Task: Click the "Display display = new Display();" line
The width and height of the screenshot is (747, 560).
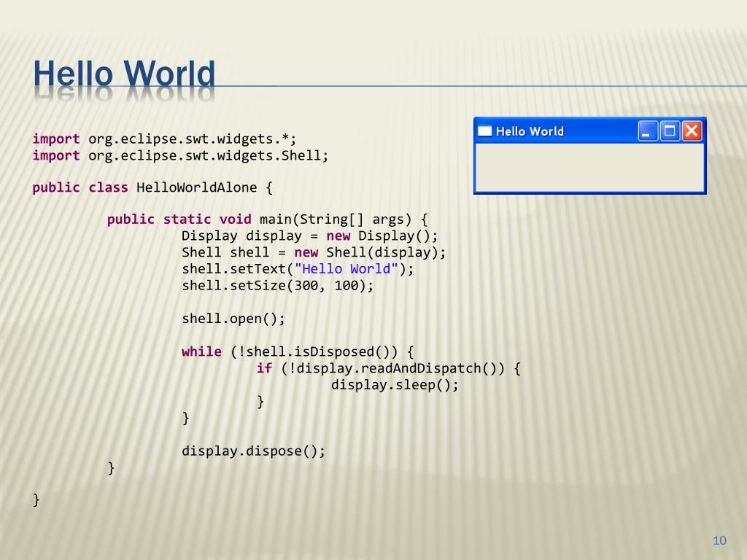Action: click(309, 236)
